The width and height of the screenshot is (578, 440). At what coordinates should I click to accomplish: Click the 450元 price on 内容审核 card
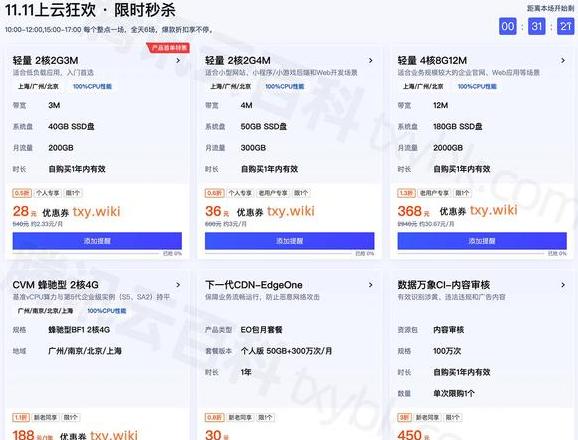click(x=413, y=435)
